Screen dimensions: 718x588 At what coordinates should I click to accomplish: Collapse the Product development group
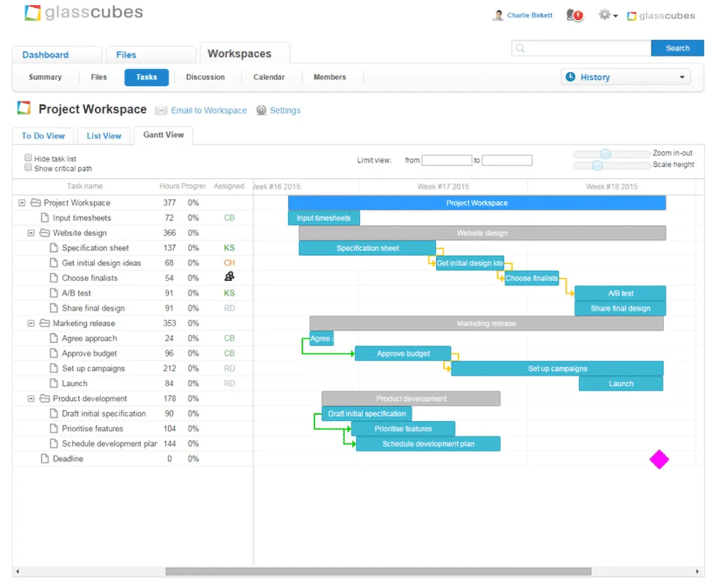31,398
